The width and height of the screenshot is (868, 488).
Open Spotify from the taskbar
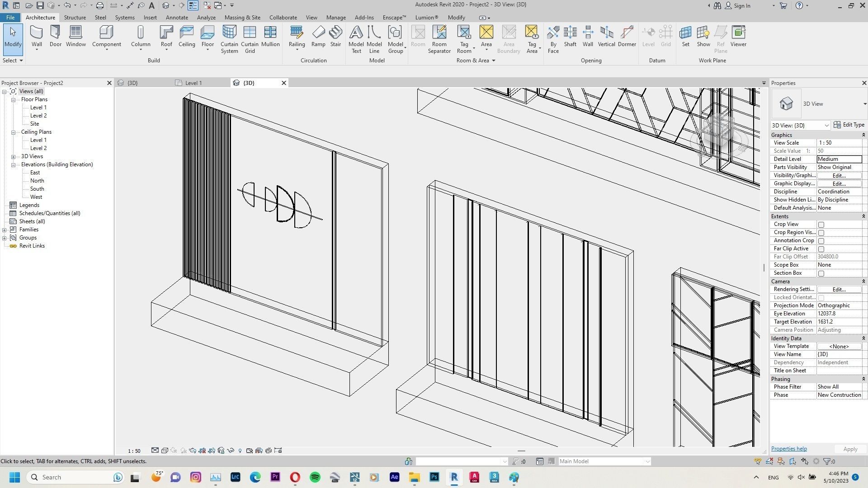[315, 477]
